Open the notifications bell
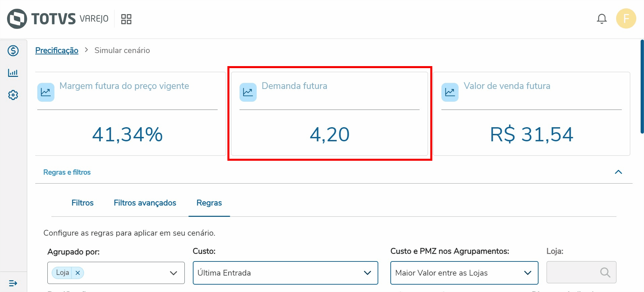The height and width of the screenshot is (292, 644). (601, 19)
